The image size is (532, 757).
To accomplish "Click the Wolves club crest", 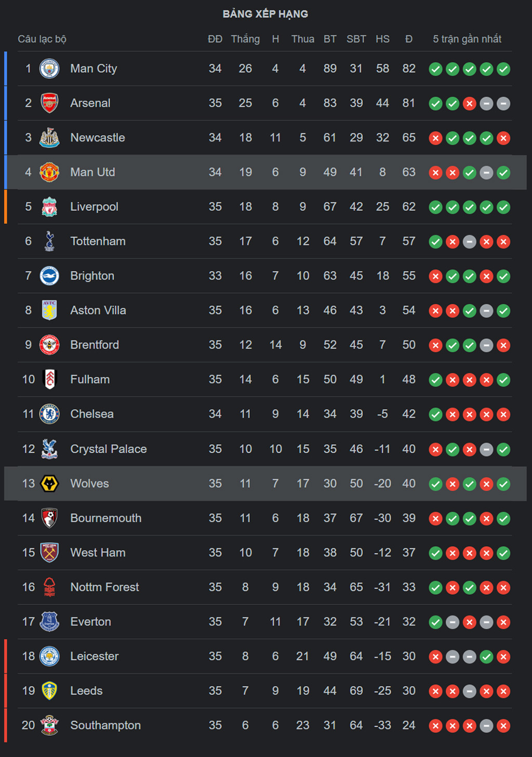I will [49, 484].
